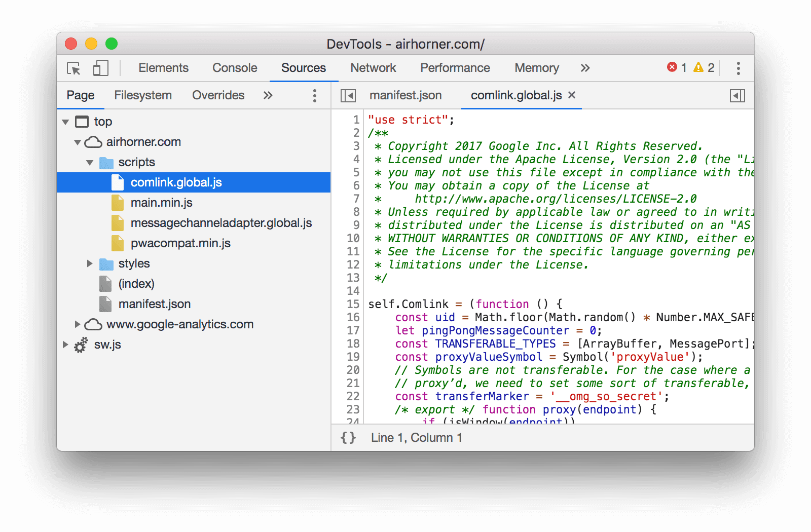Expand the sw.js node
Viewport: 811px width, 532px height.
coord(65,345)
